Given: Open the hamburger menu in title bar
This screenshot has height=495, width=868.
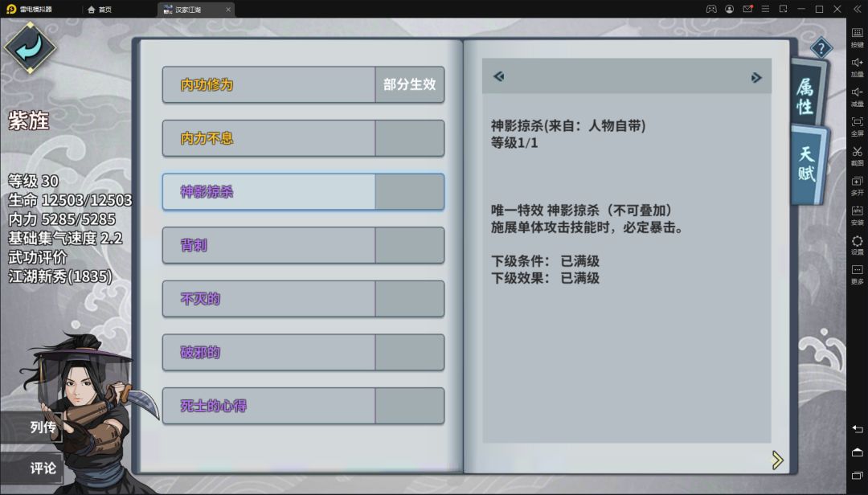Looking at the screenshot, I should (765, 9).
